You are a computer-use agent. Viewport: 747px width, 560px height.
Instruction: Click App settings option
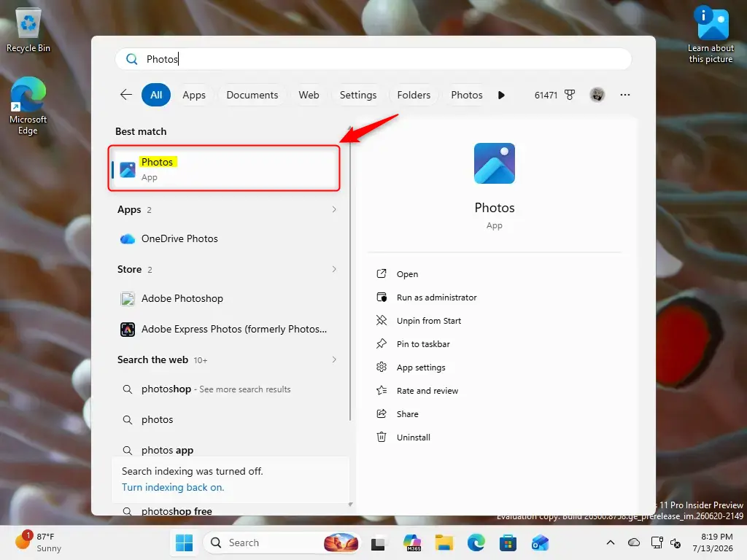click(421, 367)
